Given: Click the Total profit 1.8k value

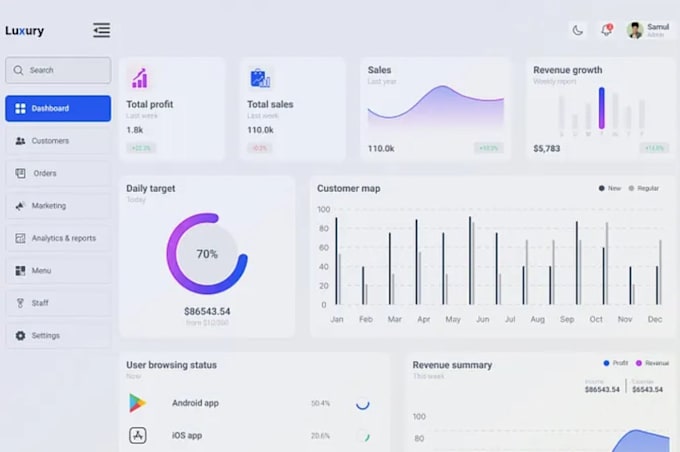Looking at the screenshot, I should pyautogui.click(x=134, y=130).
